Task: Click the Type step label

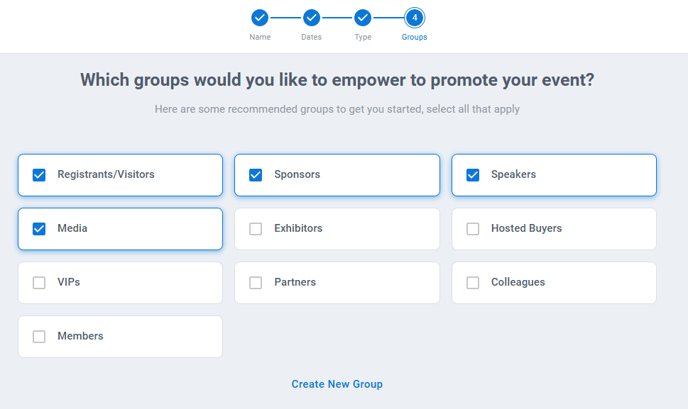Action: (x=363, y=37)
